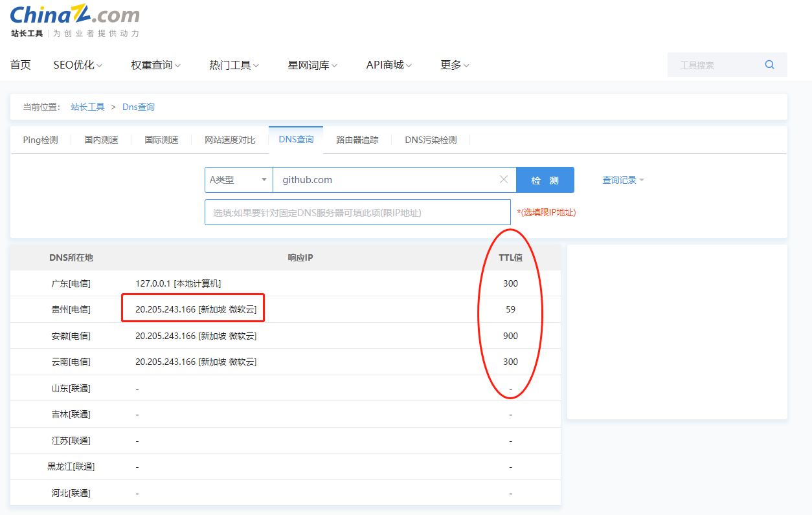Screen dimensions: 812x515
Task: Expand the SEO优化 menu
Action: (78, 65)
